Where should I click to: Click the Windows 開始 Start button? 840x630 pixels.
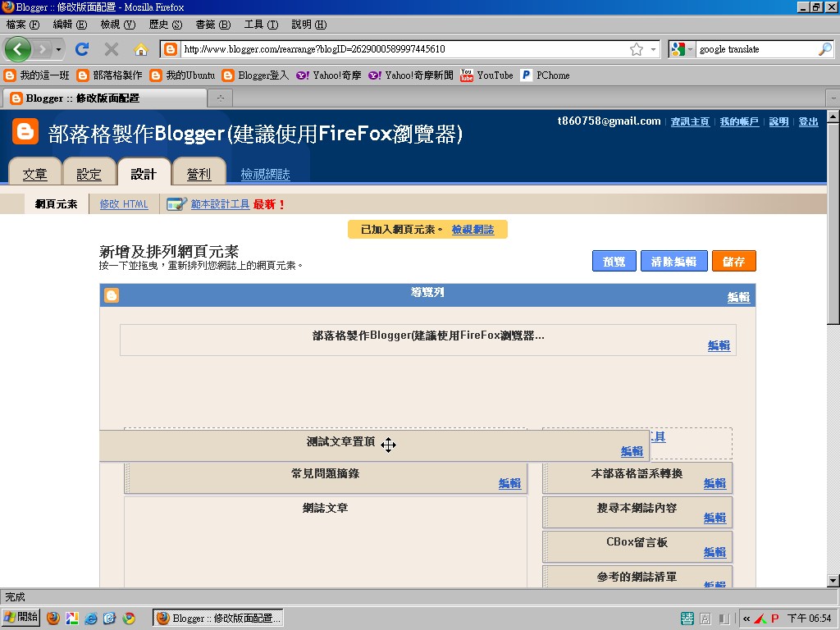pyautogui.click(x=21, y=617)
